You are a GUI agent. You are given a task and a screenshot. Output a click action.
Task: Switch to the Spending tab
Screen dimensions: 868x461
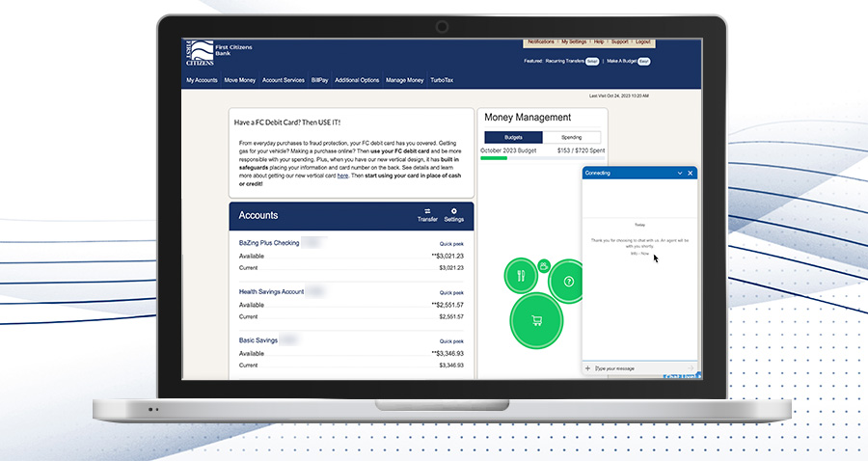coord(571,138)
